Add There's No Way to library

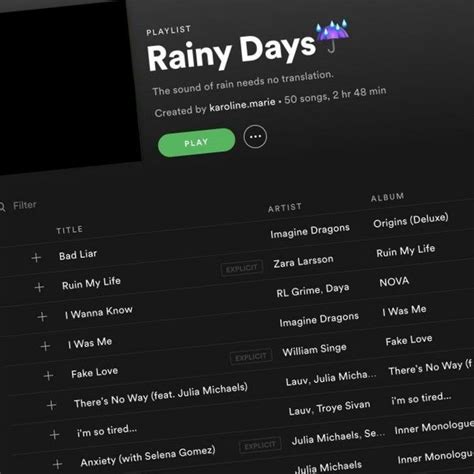pos(51,405)
